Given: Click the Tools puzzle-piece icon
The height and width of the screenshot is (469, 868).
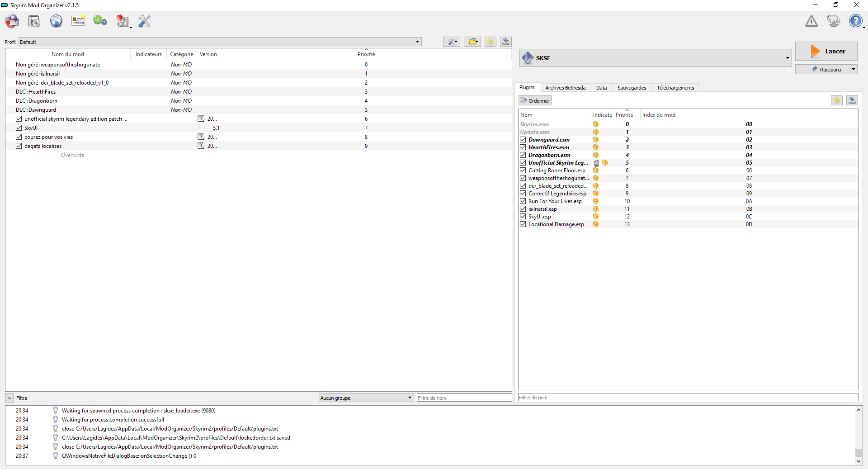Looking at the screenshot, I should point(122,21).
